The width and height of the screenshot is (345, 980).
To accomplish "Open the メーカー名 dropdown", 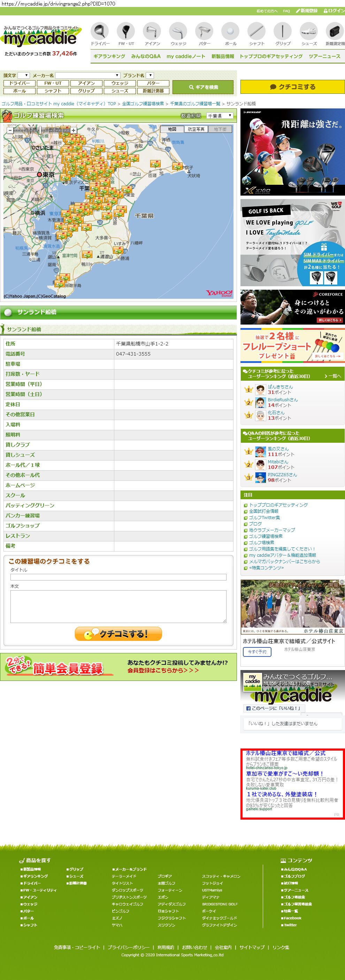I will [87, 75].
